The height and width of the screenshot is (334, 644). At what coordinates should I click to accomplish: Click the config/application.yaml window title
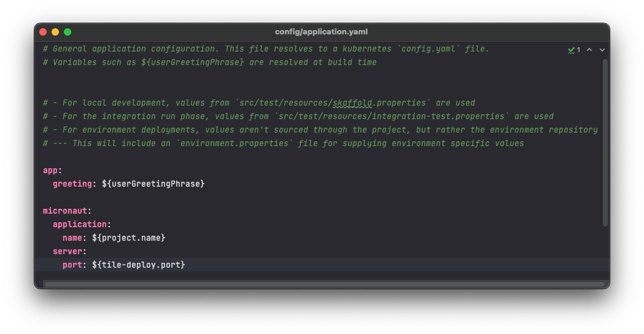[321, 32]
